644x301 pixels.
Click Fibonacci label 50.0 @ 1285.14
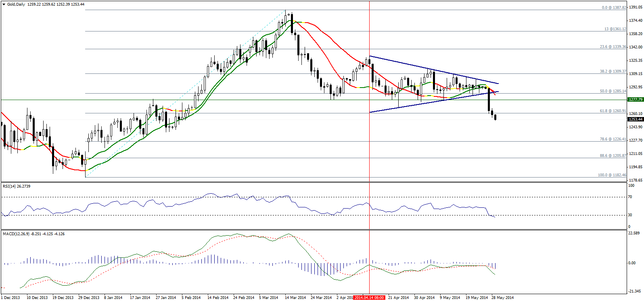click(613, 91)
